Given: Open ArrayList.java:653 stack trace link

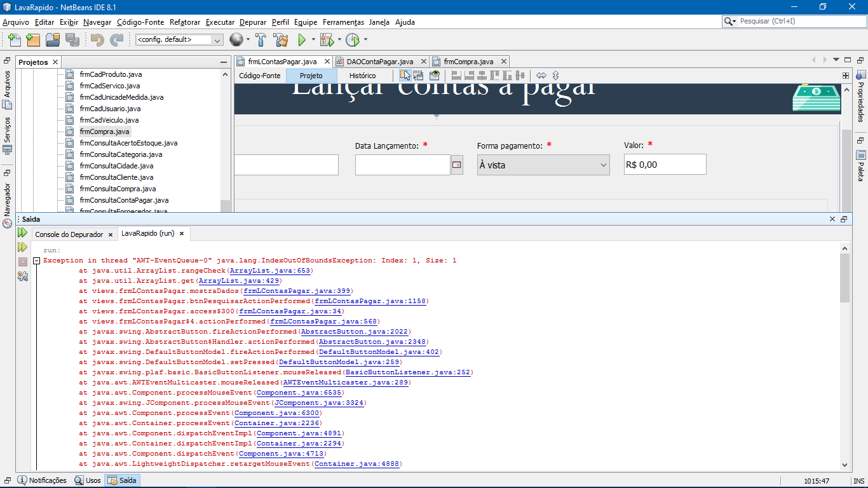Looking at the screenshot, I should [x=270, y=271].
